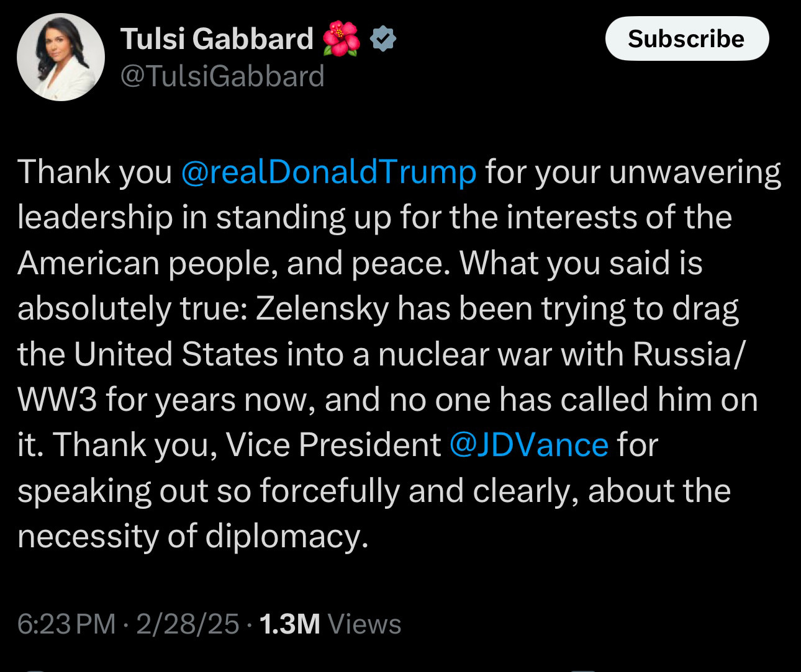This screenshot has height=672, width=801.
Task: Click the word "Russia/" in the post
Action: tap(688, 354)
